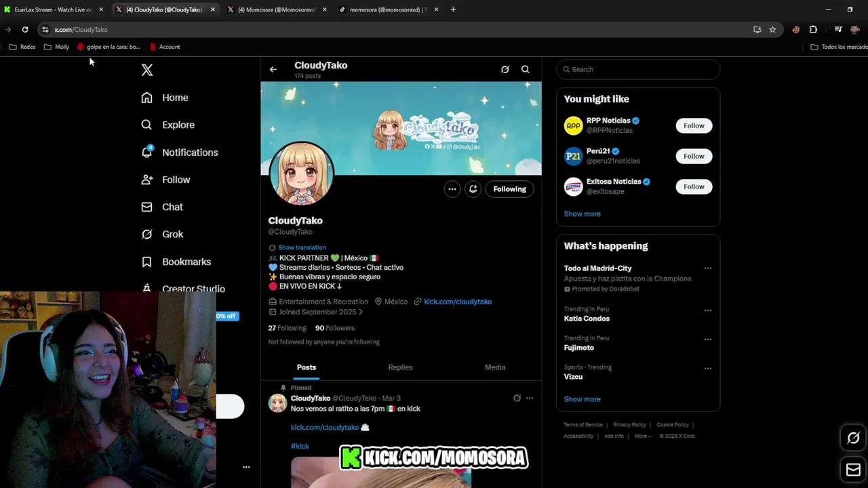Reload the page in browser
Viewport: 868px width, 488px height.
(x=25, y=29)
